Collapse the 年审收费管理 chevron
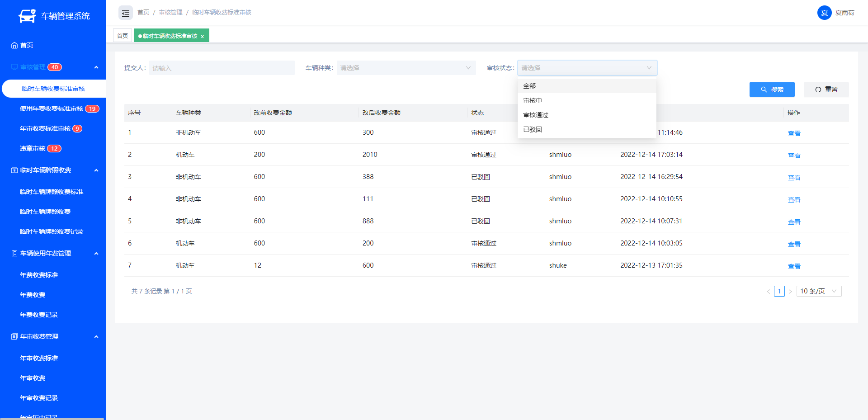The height and width of the screenshot is (420, 868). click(x=96, y=337)
